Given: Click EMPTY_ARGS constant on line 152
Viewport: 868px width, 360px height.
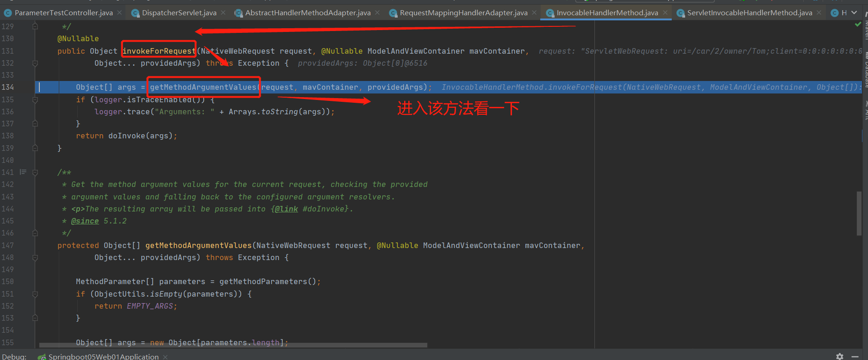Looking at the screenshot, I should tap(150, 306).
